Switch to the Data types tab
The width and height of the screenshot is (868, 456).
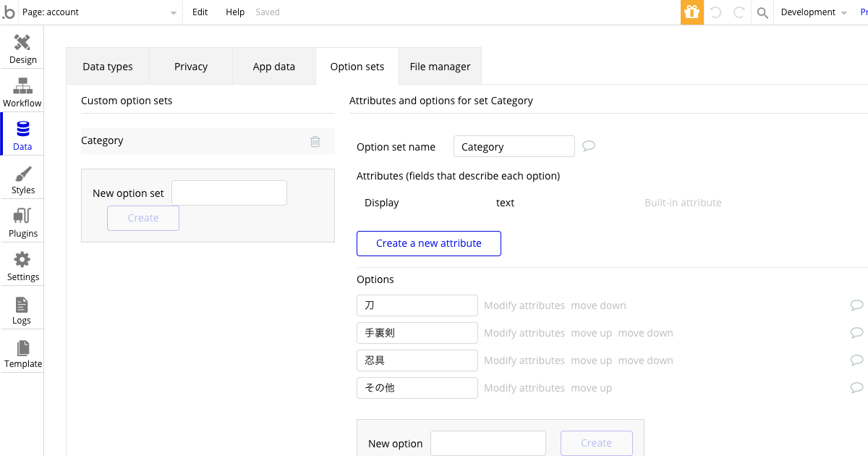coord(108,67)
